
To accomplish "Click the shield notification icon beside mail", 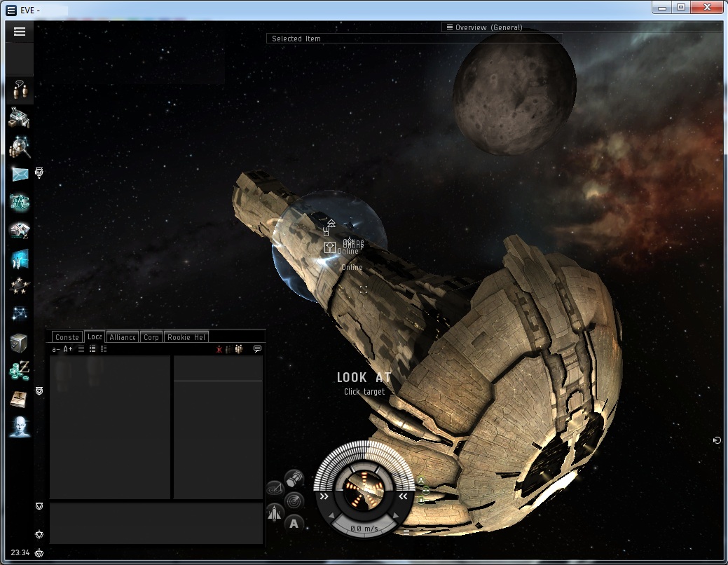I will click(x=39, y=173).
